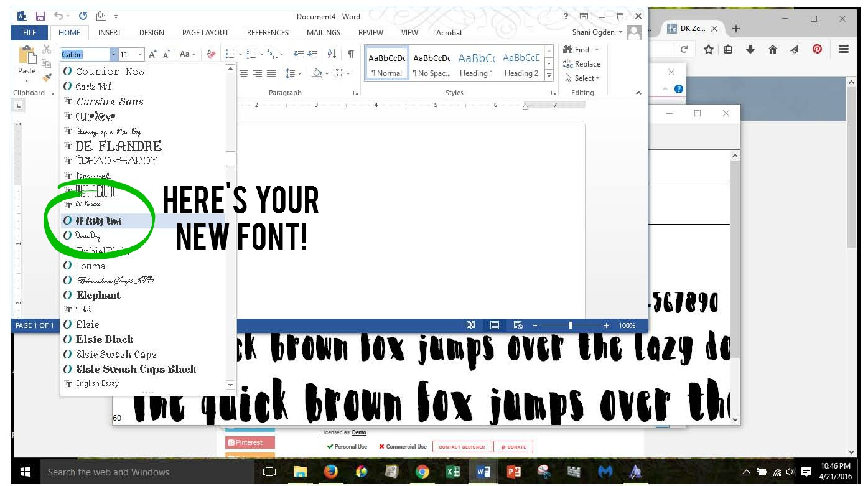Switch to the DESIGN ribbon tab
Image resolution: width=868 pixels, height=486 pixels.
pos(152,32)
